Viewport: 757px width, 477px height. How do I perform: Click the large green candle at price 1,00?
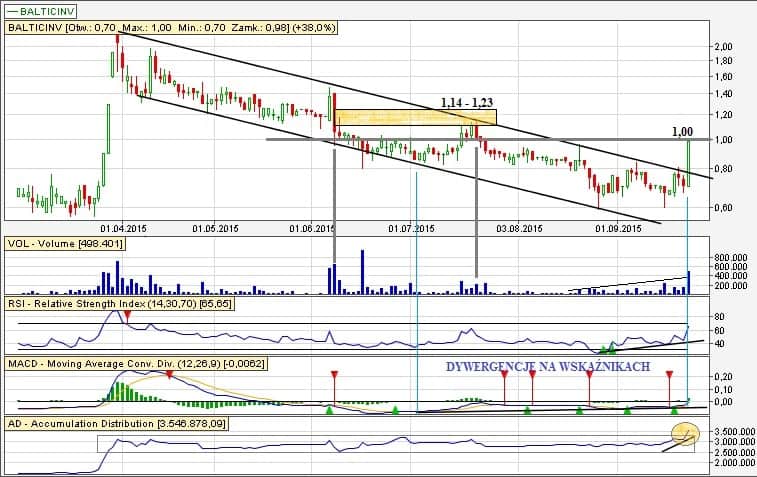click(689, 158)
